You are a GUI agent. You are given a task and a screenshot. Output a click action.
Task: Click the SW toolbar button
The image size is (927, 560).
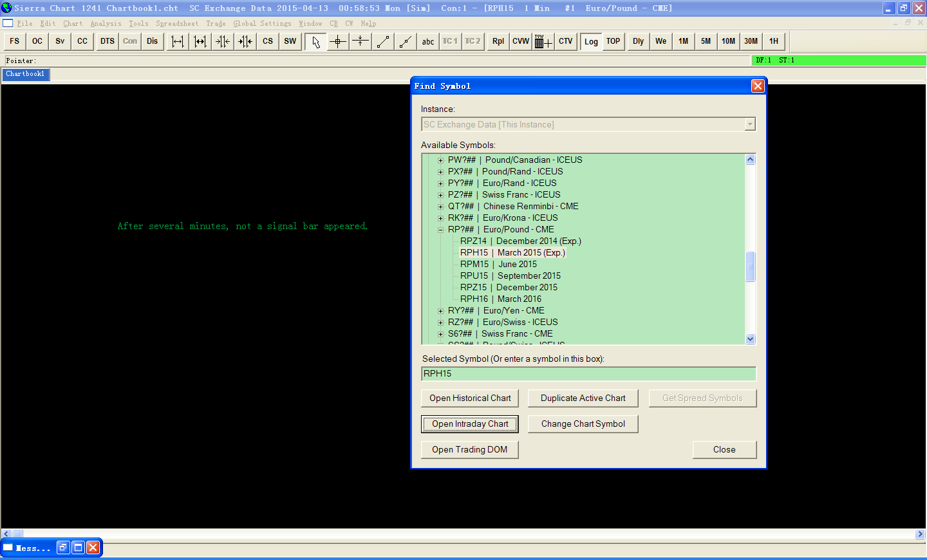290,41
